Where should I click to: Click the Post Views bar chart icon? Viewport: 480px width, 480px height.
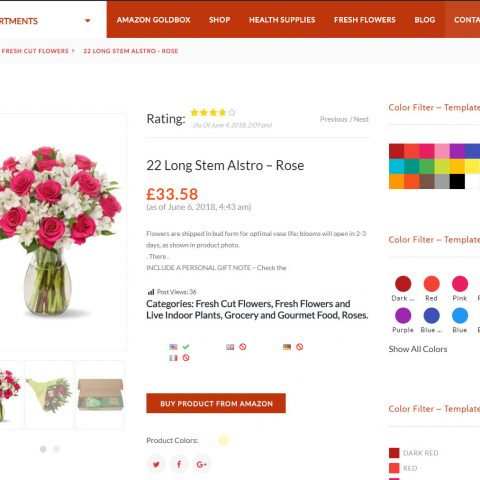[151, 292]
